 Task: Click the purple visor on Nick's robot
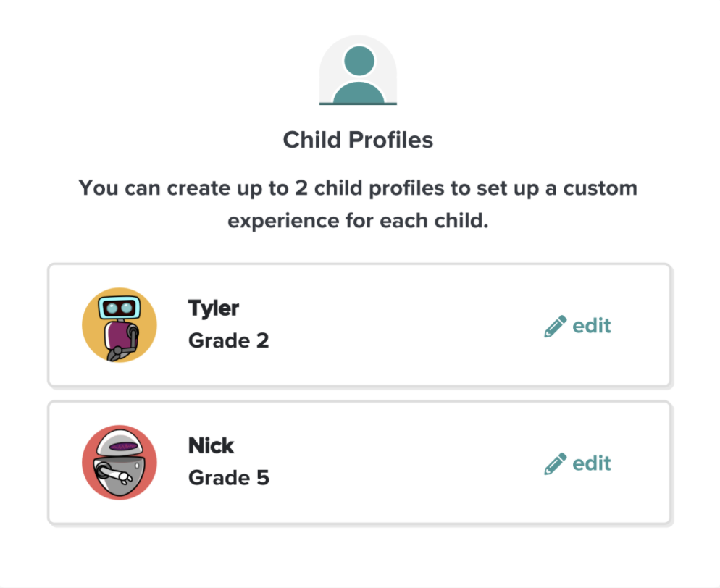(124, 446)
